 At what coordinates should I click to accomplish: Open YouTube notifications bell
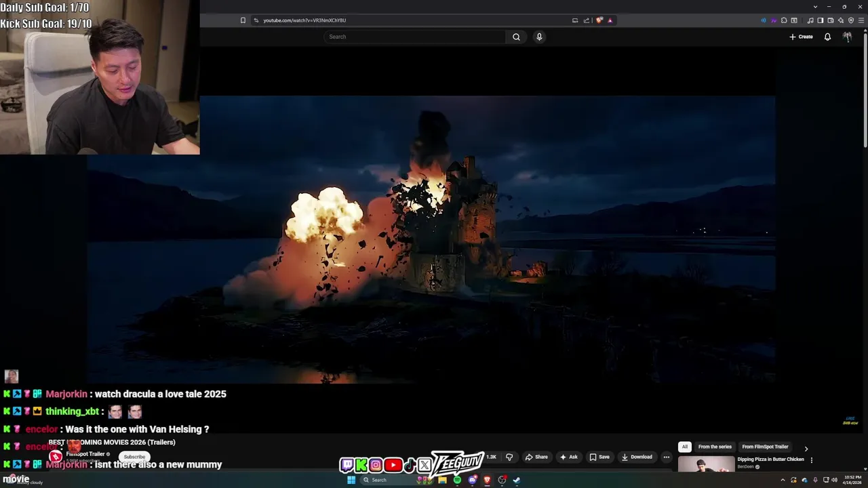click(x=827, y=37)
